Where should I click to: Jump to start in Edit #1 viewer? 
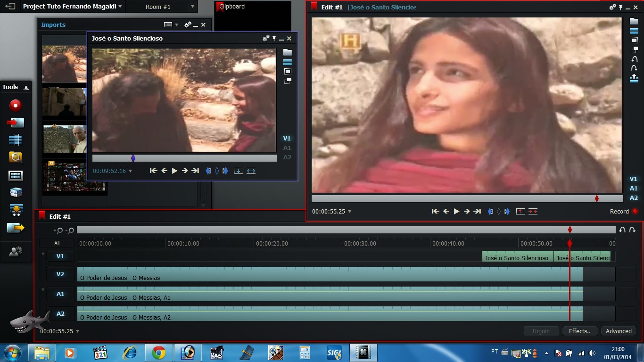[435, 211]
